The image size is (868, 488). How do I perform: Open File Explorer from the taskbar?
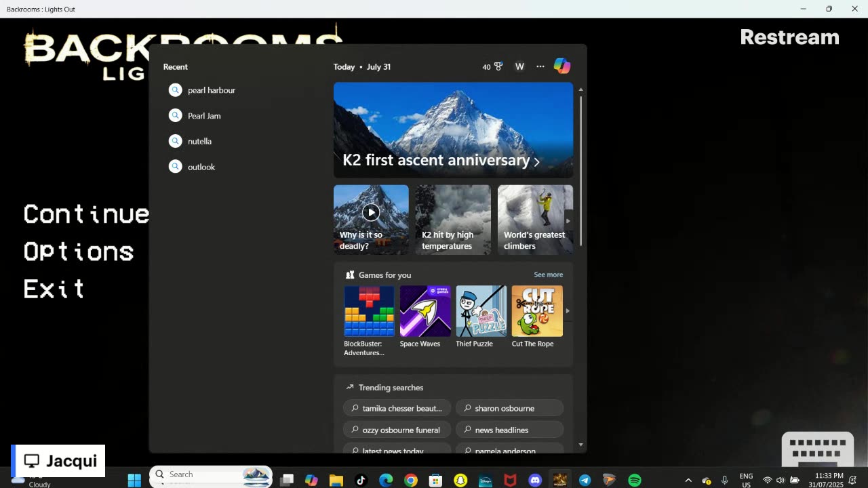click(x=336, y=480)
